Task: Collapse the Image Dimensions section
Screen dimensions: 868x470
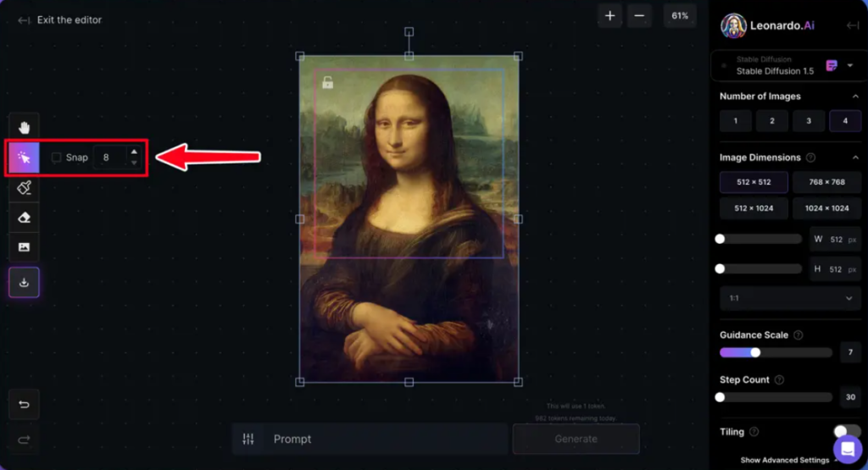Action: (x=855, y=158)
